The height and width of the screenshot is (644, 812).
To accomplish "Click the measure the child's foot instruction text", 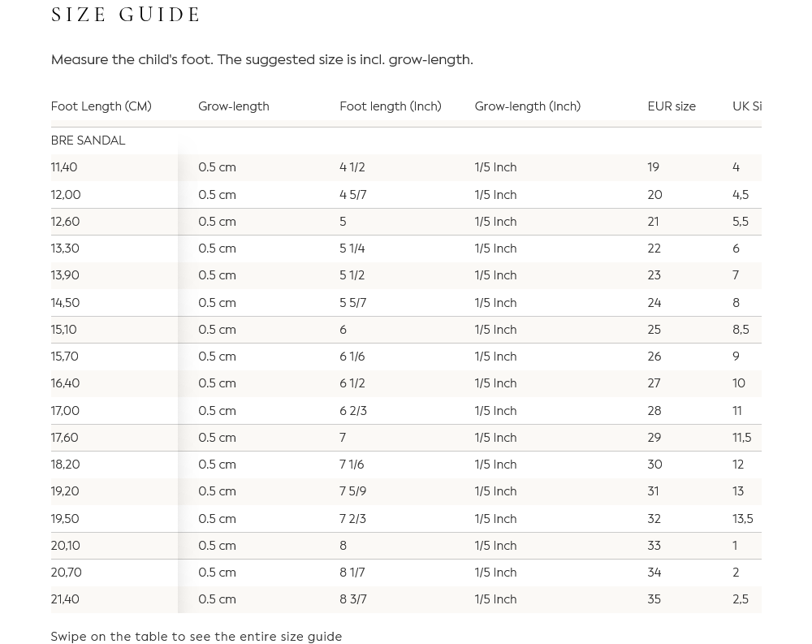I will [261, 59].
